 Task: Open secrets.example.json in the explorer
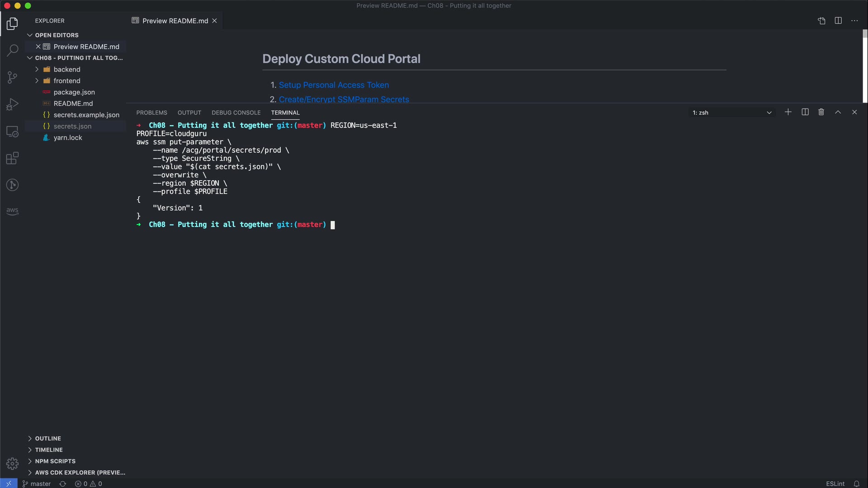pyautogui.click(x=86, y=115)
